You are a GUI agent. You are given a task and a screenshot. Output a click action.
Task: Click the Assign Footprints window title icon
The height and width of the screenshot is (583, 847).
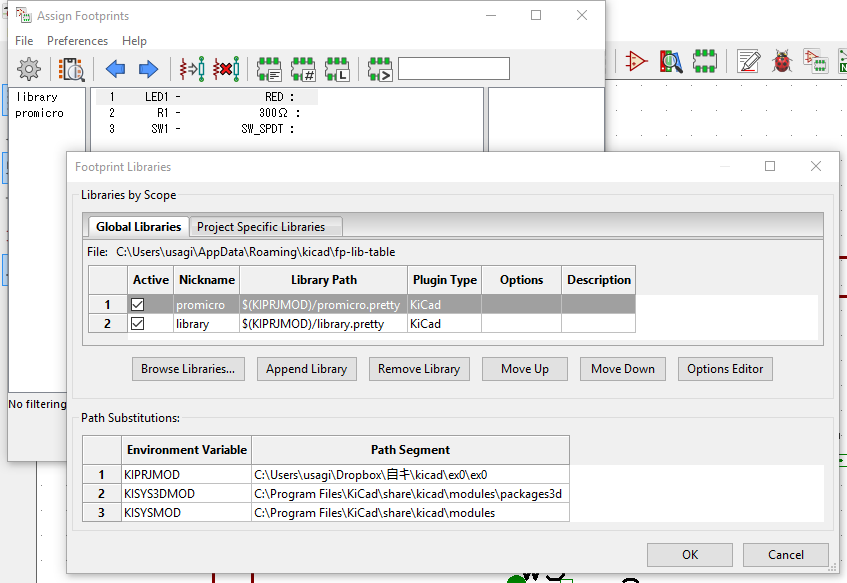coord(23,15)
